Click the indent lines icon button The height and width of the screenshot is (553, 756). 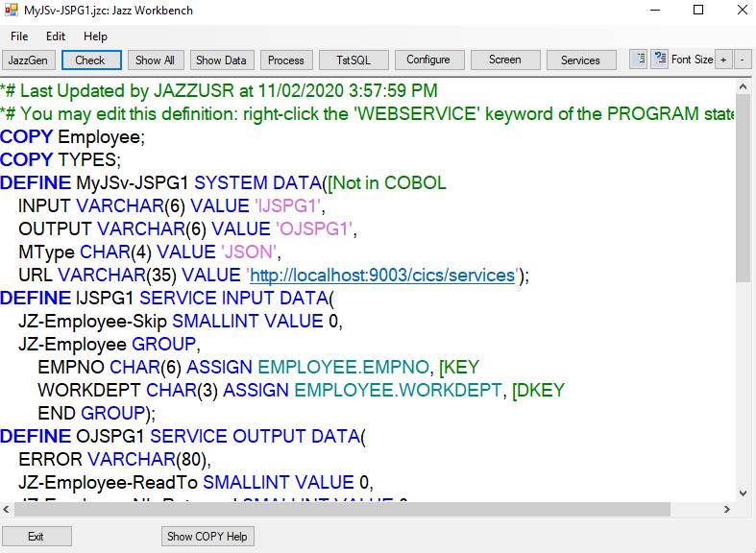(x=639, y=60)
